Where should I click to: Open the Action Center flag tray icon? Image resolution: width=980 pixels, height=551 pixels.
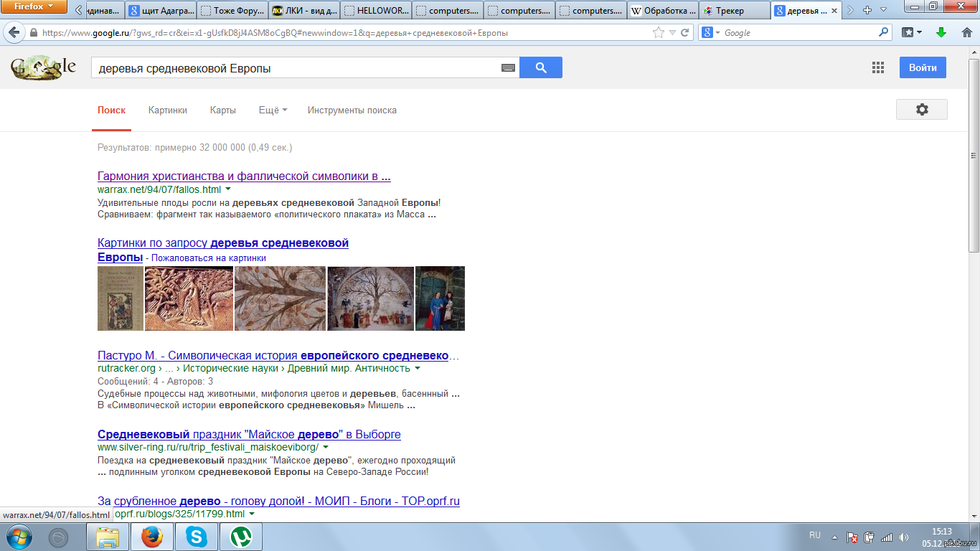pyautogui.click(x=853, y=537)
